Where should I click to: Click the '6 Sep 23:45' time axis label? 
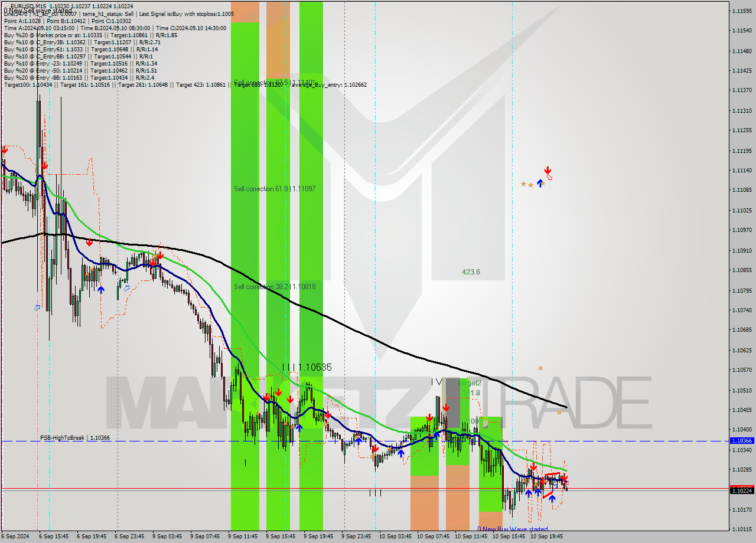(x=129, y=537)
